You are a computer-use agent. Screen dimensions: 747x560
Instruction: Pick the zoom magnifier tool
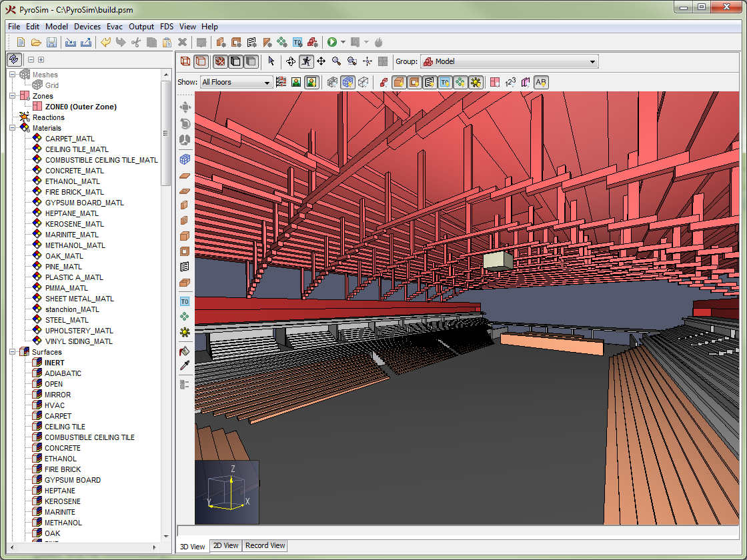[336, 61]
